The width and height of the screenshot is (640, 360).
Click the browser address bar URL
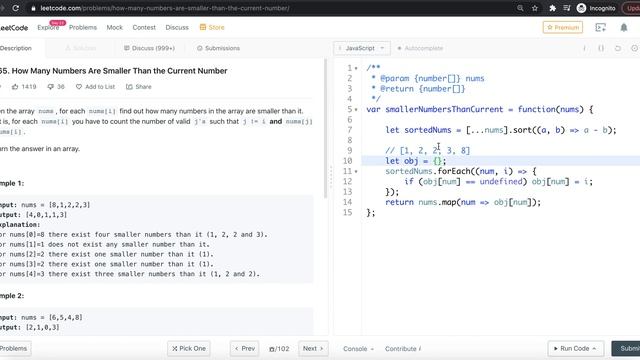tap(165, 8)
